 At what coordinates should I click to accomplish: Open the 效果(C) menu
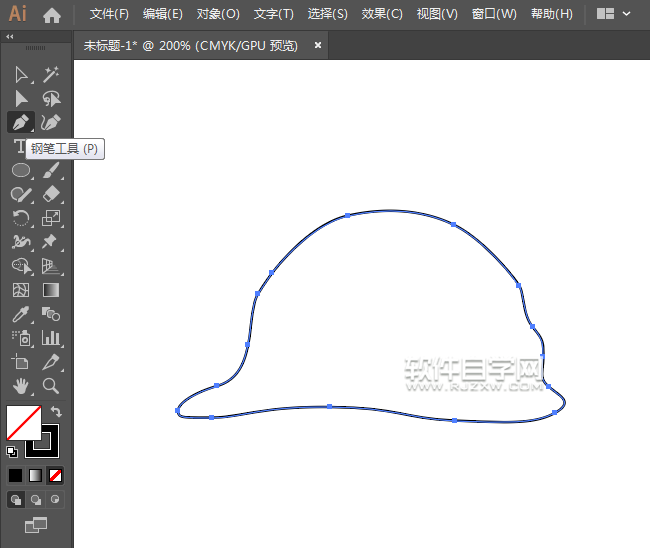pos(381,14)
